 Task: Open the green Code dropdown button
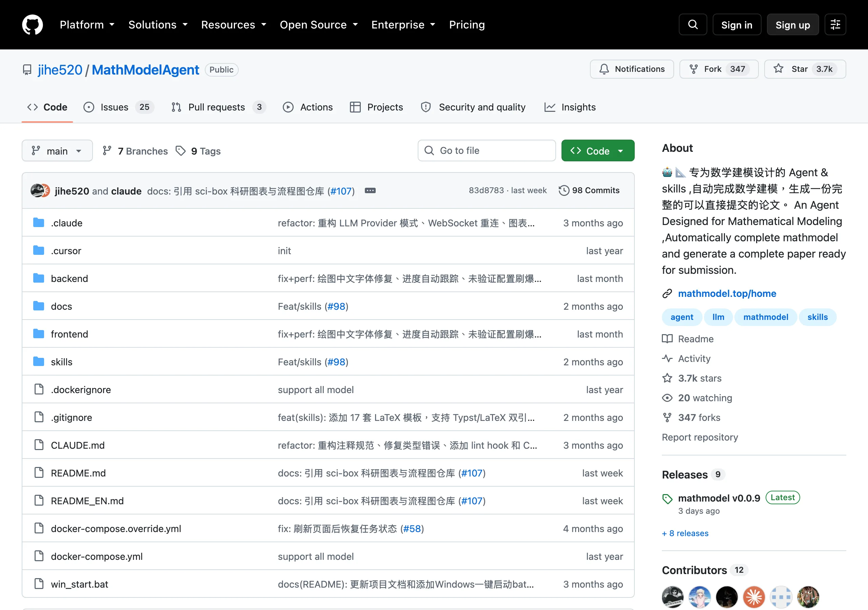598,151
